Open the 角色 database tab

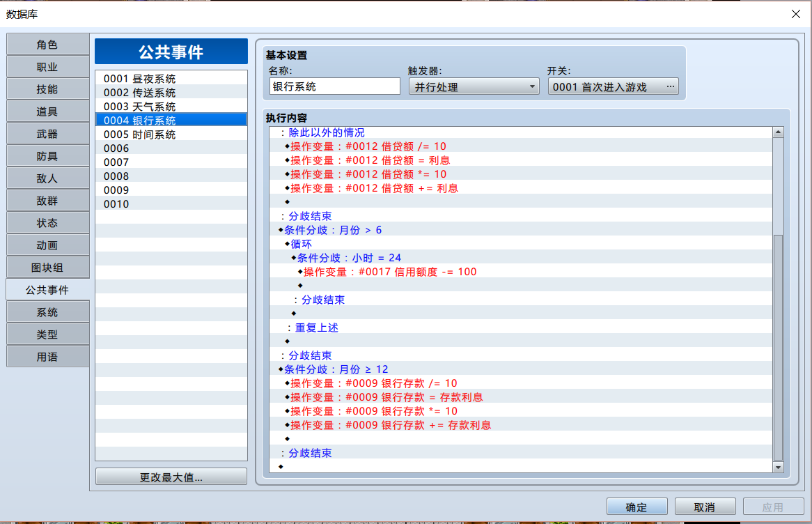pyautogui.click(x=47, y=45)
